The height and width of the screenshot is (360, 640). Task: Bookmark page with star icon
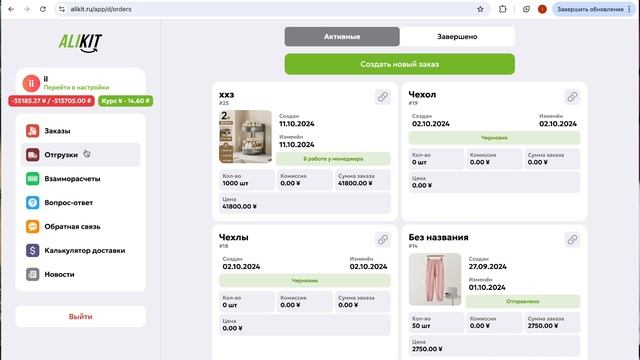pyautogui.click(x=480, y=9)
